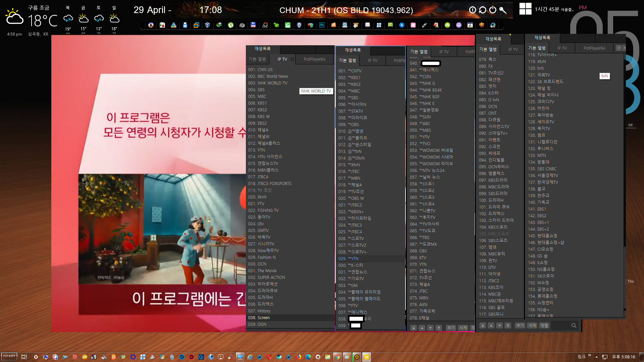This screenshot has height=362, width=644.
Task: Select 120. tvN in rightmost playlist
Action: pyautogui.click(x=574, y=68)
